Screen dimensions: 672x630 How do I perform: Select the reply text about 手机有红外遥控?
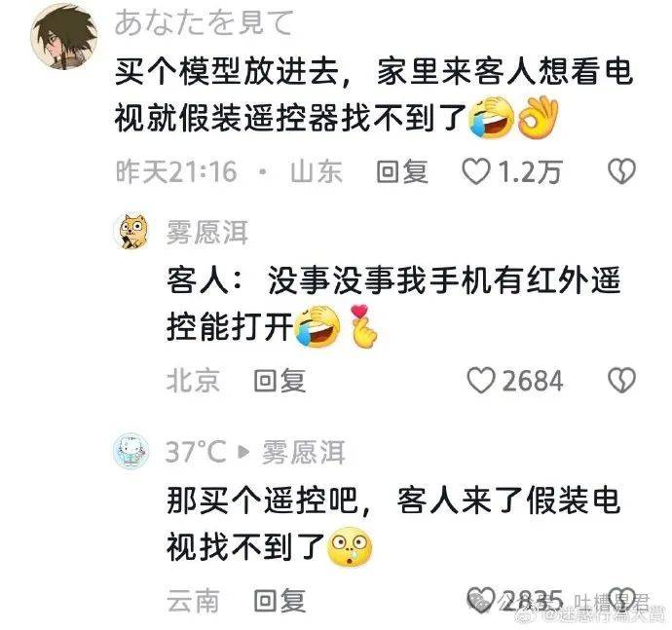tap(393, 304)
